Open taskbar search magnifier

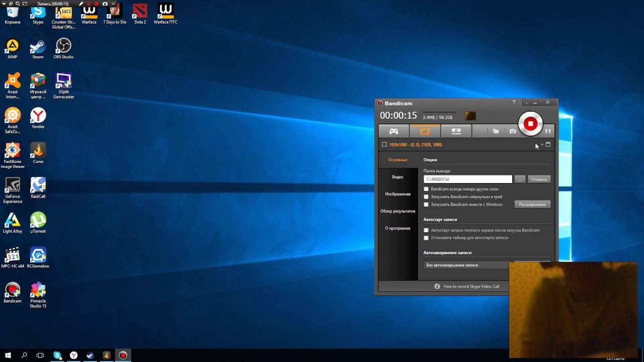[24, 355]
